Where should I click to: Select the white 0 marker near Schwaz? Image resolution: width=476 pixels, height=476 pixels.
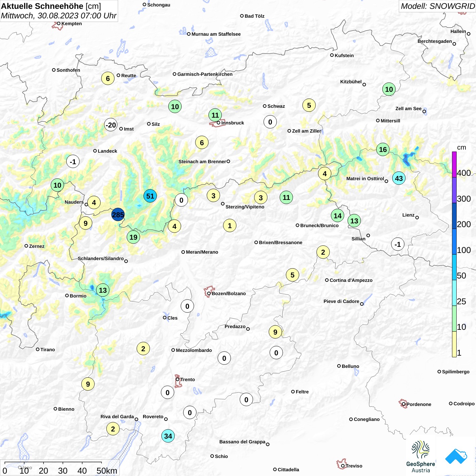270,122
